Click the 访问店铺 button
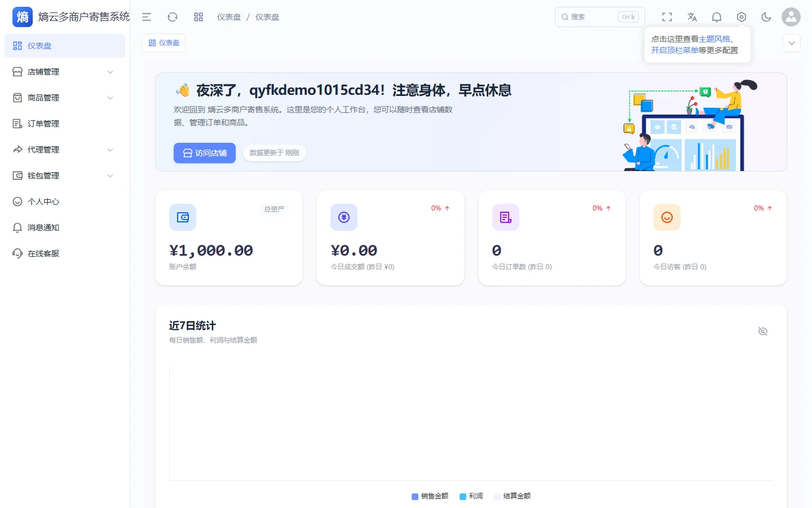The height and width of the screenshot is (508, 812). tap(205, 153)
